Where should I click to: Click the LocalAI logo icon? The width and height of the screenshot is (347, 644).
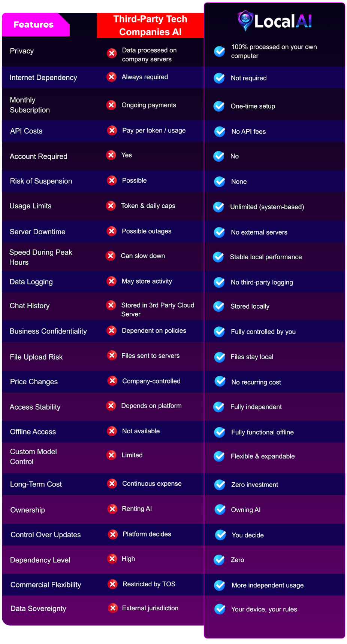pos(245,20)
